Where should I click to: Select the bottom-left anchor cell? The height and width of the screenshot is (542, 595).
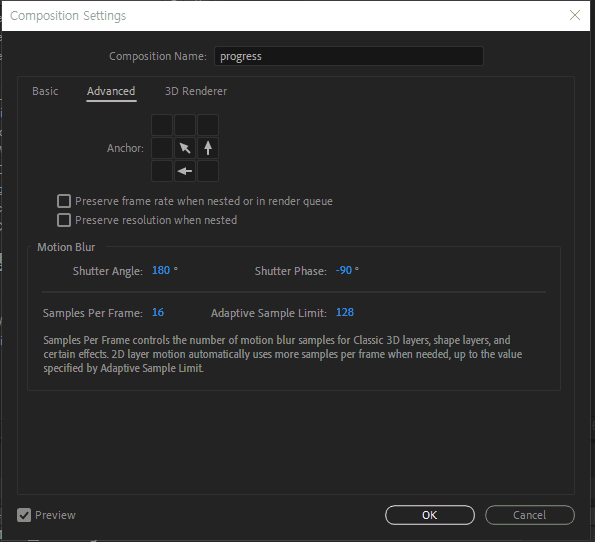(x=162, y=171)
